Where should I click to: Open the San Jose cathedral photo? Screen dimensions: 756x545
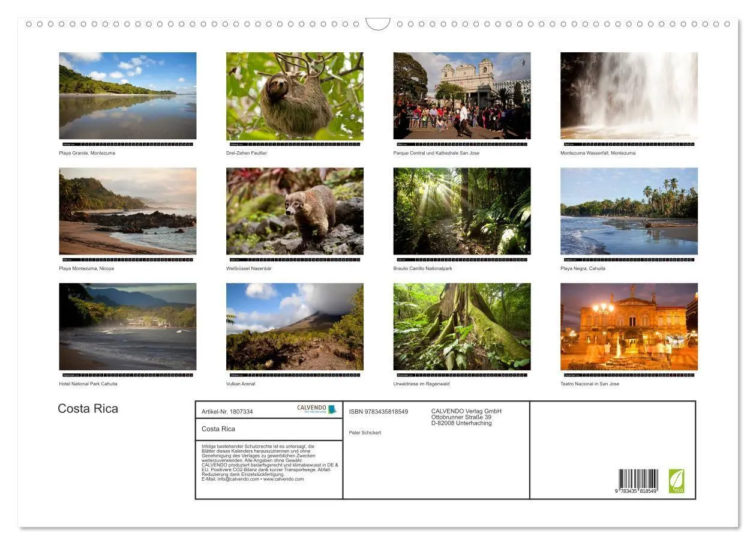point(461,96)
